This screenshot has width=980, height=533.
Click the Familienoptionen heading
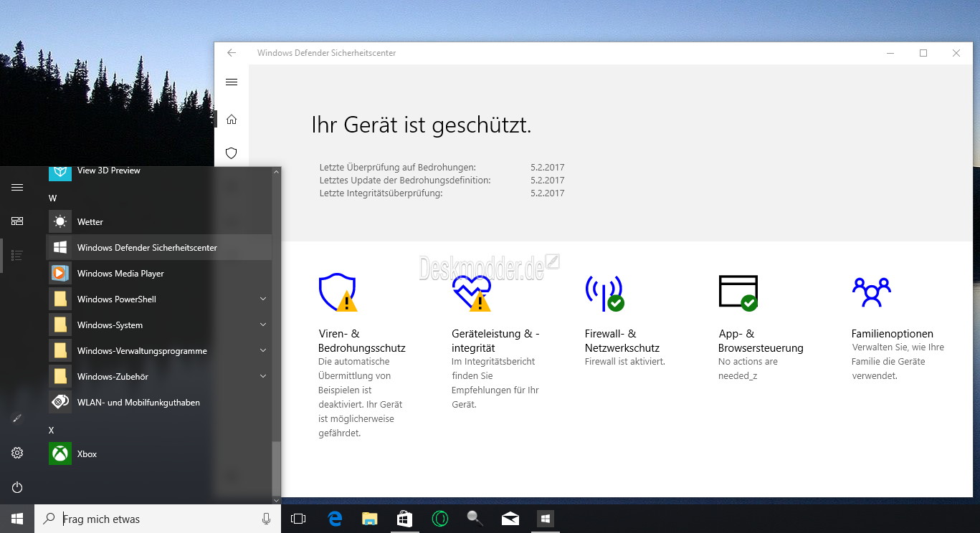893,334
